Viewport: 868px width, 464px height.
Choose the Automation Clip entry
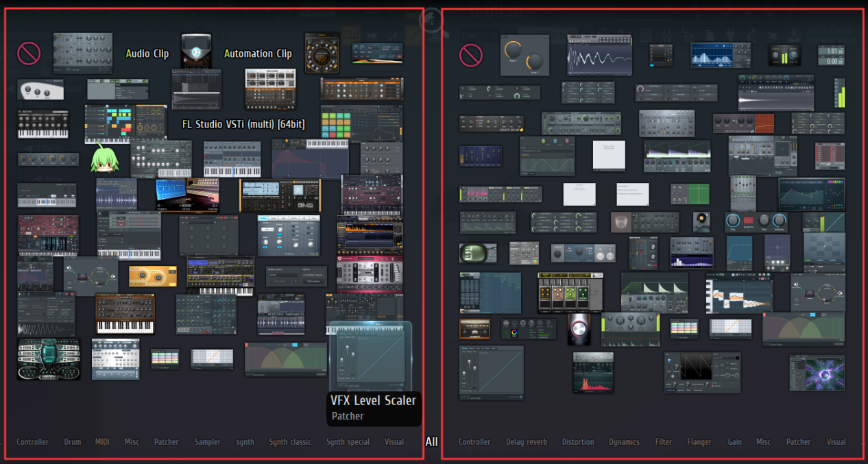click(x=258, y=53)
